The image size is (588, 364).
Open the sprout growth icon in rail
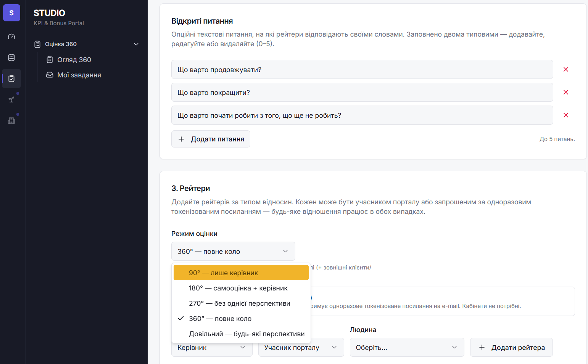click(11, 99)
